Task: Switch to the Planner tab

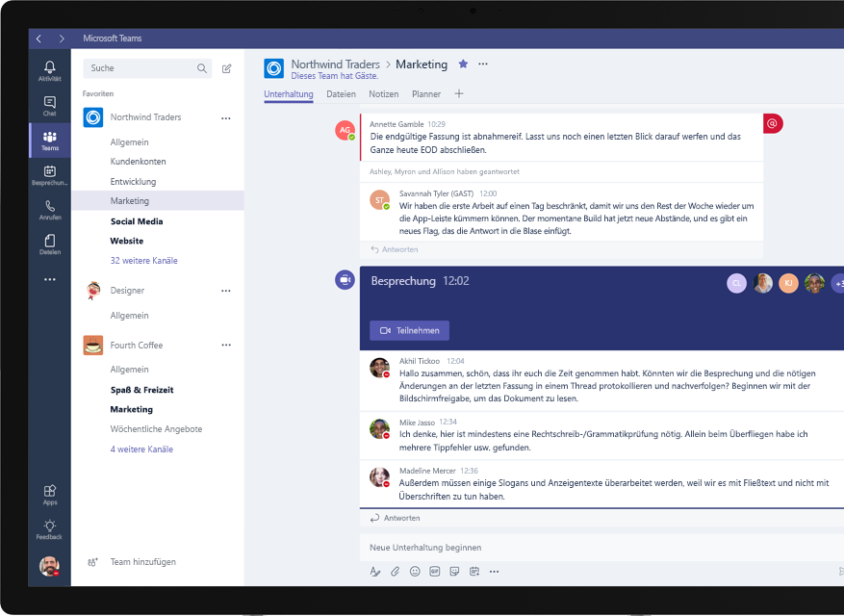Action: coord(426,94)
